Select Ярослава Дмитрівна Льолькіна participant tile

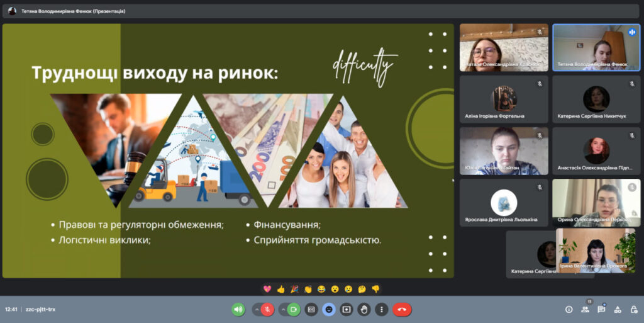(503, 203)
